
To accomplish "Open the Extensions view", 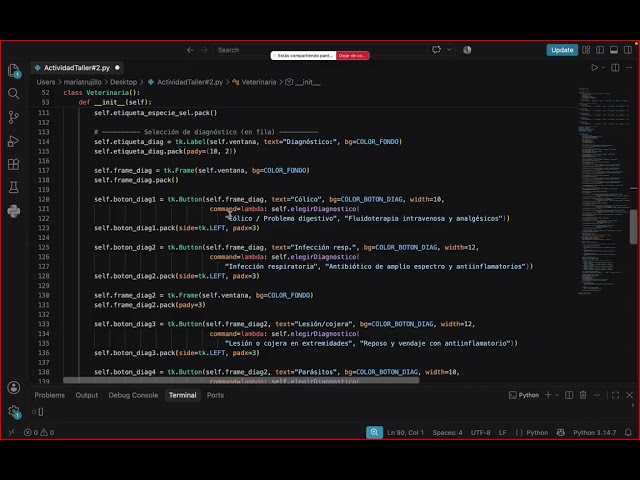I will (13, 164).
